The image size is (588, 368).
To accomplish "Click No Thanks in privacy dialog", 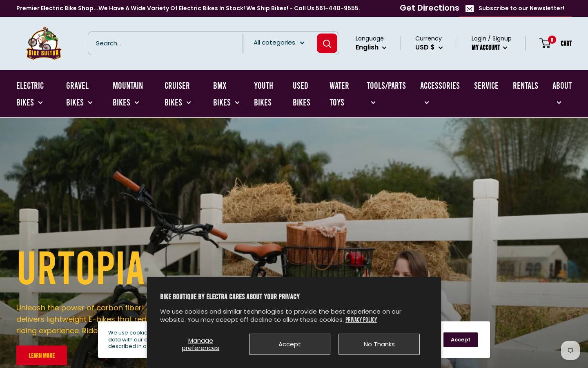I will [x=379, y=344].
